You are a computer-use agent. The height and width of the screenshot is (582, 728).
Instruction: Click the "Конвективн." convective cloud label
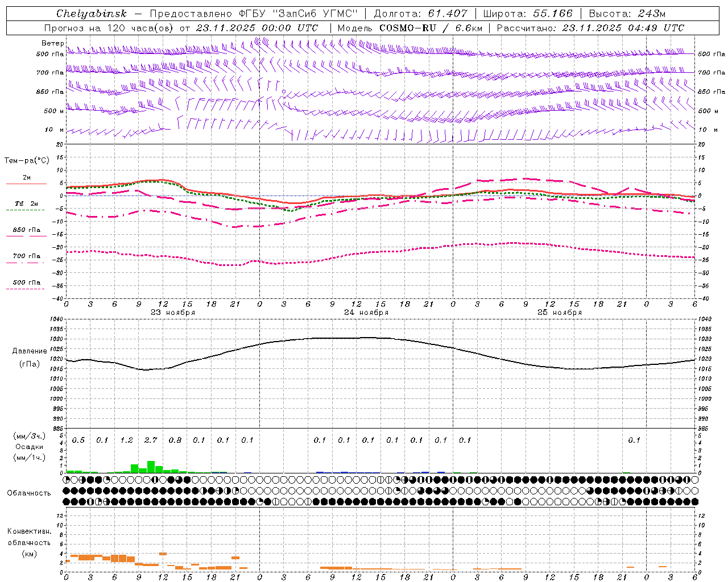(x=29, y=531)
